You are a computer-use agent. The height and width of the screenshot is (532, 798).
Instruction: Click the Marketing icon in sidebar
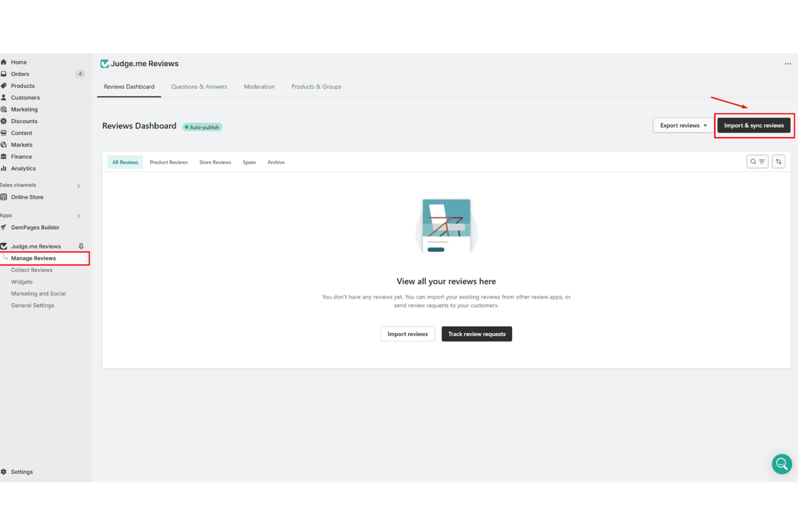(4, 109)
